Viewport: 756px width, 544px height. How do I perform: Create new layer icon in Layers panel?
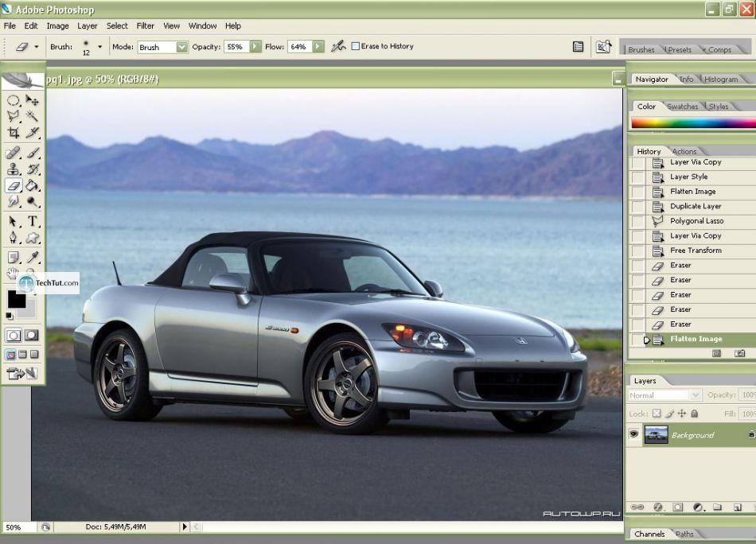(737, 507)
